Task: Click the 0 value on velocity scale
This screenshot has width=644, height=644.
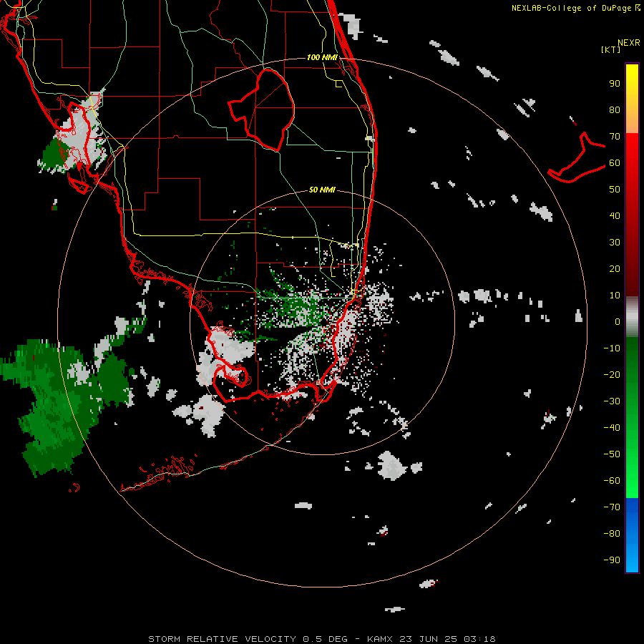Action: point(618,322)
